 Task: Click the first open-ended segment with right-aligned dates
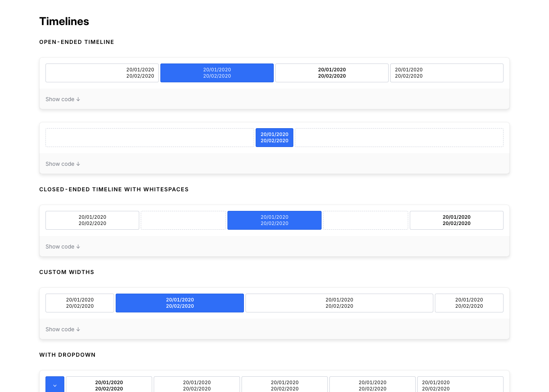(102, 73)
